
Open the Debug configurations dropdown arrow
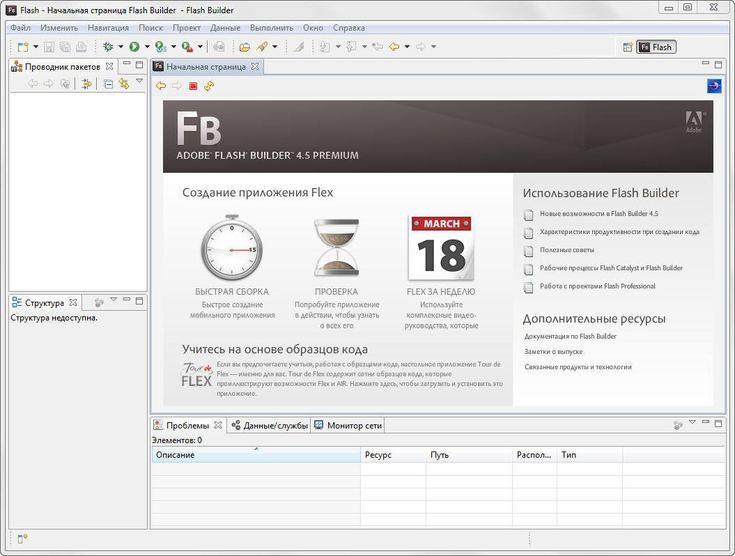120,47
